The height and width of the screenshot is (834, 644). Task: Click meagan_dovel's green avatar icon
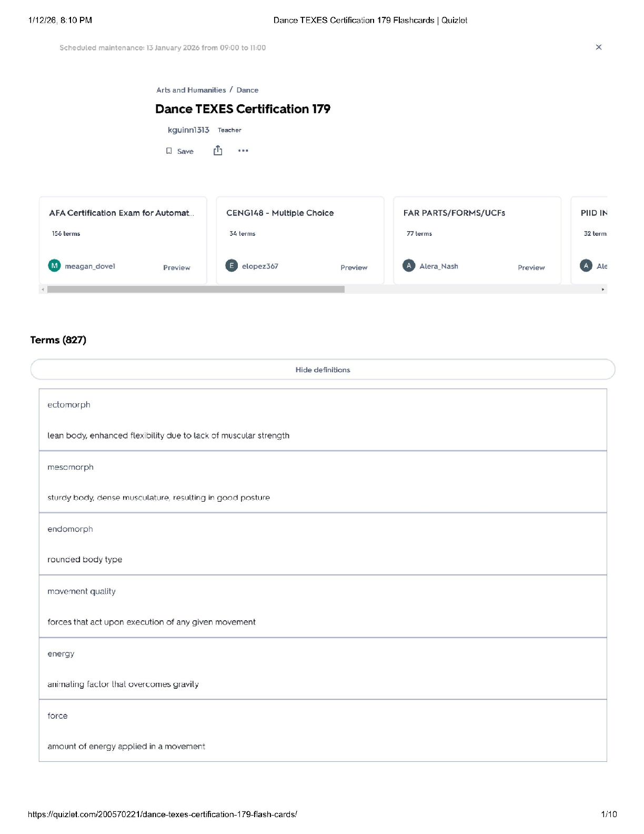(54, 266)
